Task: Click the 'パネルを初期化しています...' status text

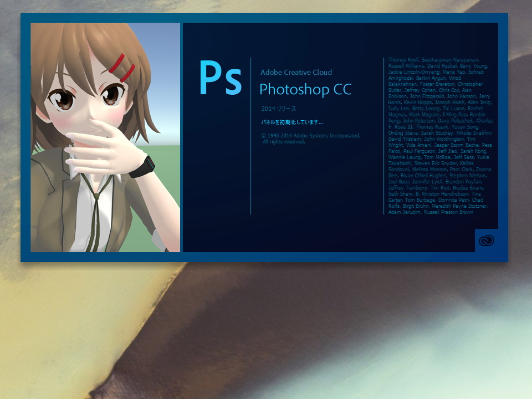Action: 292,122
